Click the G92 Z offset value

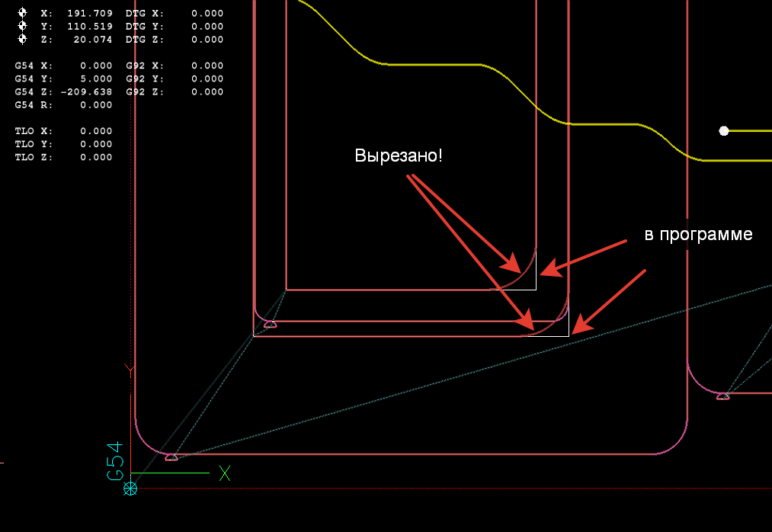click(207, 91)
